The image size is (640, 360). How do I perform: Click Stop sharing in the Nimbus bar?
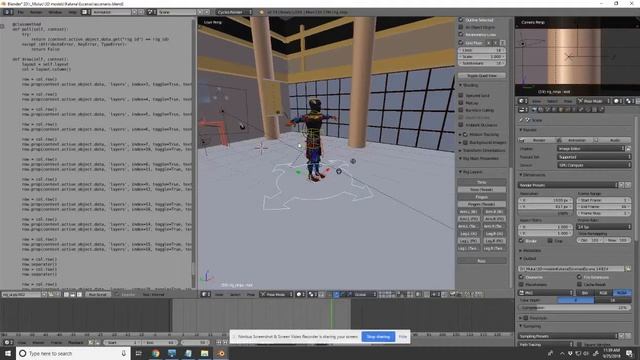tap(378, 336)
